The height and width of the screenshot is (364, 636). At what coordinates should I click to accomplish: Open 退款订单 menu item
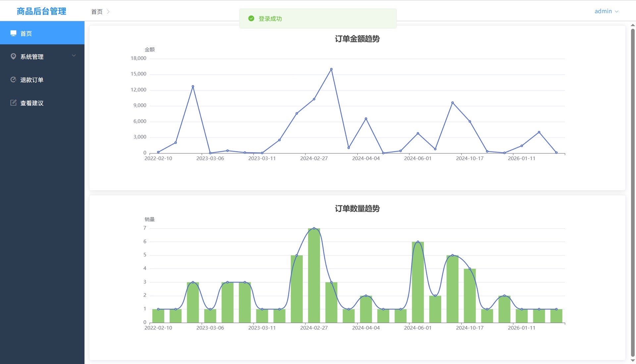pyautogui.click(x=32, y=80)
